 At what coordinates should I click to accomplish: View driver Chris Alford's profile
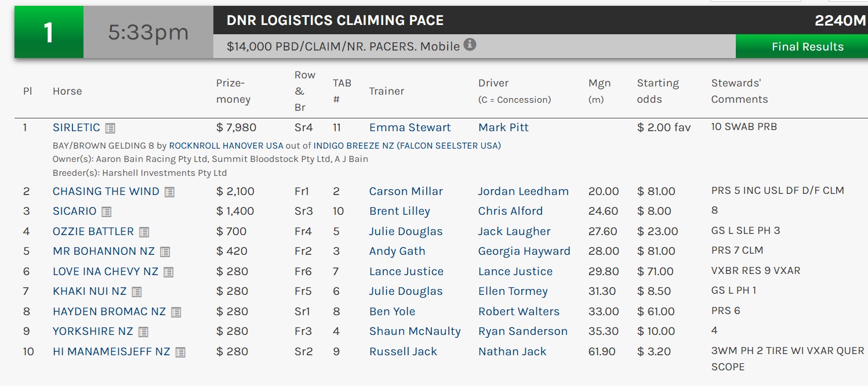(510, 211)
